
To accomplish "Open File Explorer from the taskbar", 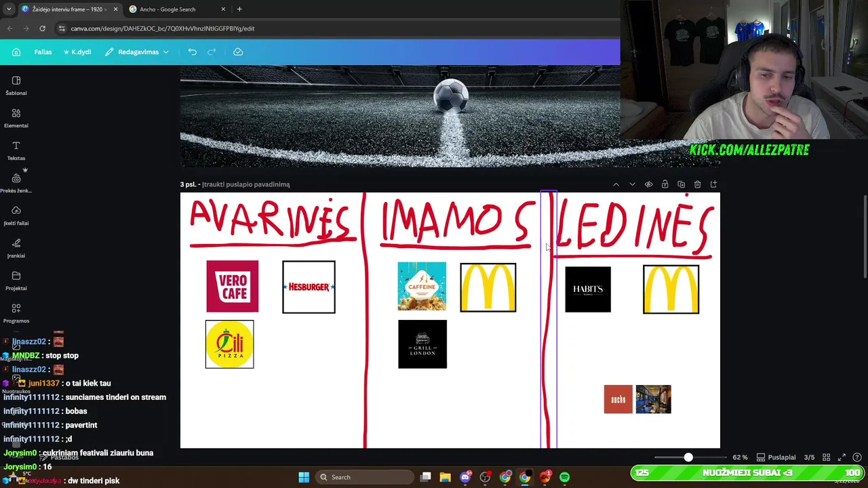I will 445,477.
